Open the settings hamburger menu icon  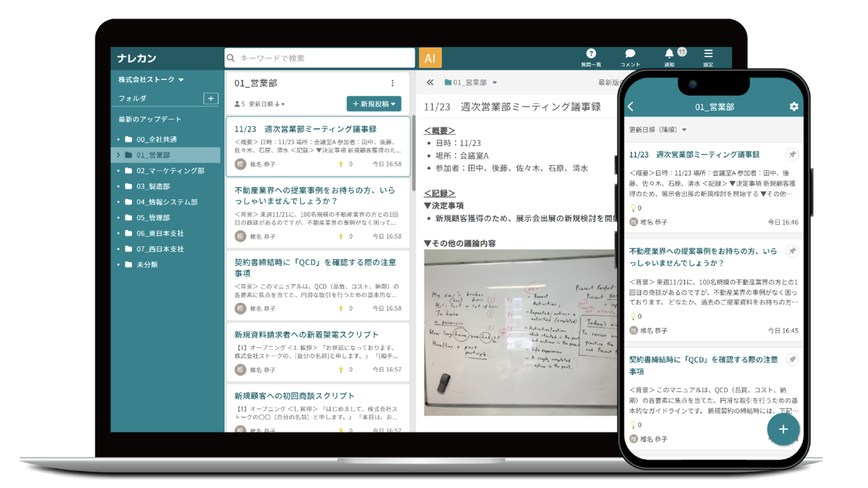tap(708, 54)
